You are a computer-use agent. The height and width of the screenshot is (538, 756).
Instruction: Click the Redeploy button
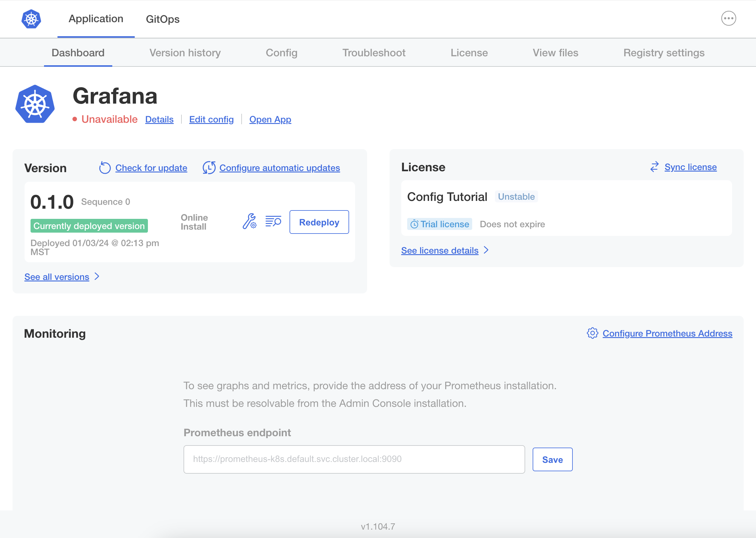pyautogui.click(x=319, y=222)
